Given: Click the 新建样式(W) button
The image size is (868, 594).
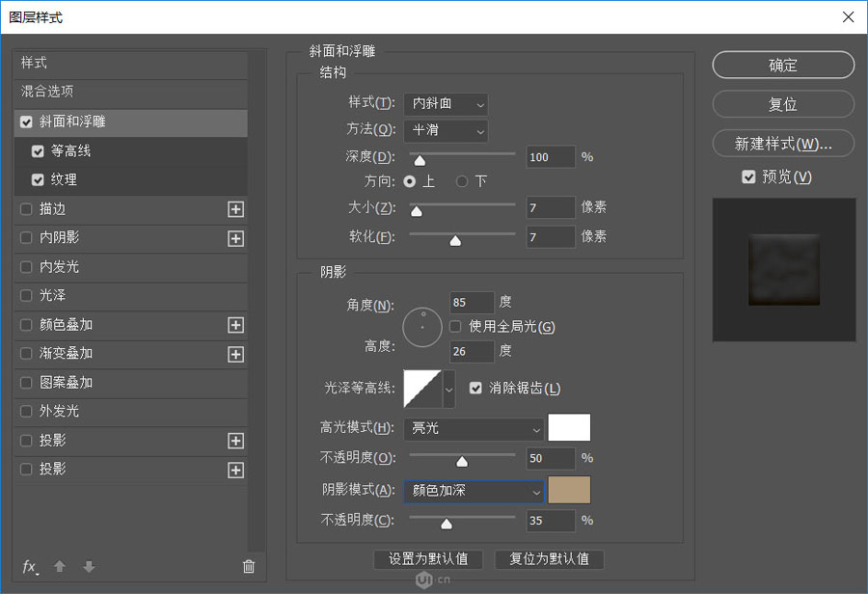Looking at the screenshot, I should coord(782,143).
